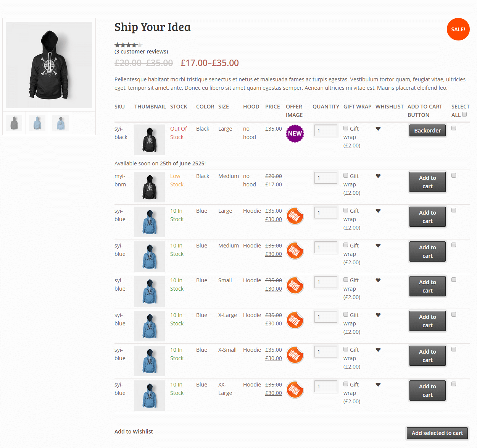This screenshot has width=477, height=448.
Task: Open the Add to Wishlist link
Action: pos(134,432)
